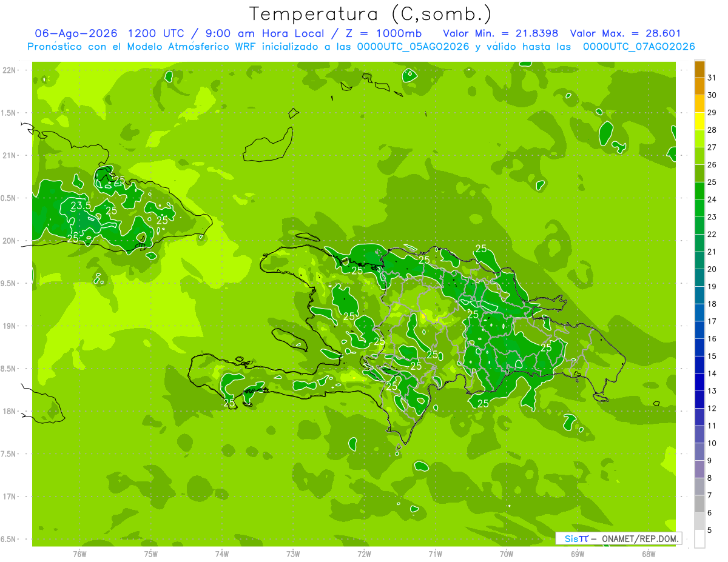Viewport: 728px width, 562px height.
Task: Click the 68W longitude axis label
Action: pos(649,554)
